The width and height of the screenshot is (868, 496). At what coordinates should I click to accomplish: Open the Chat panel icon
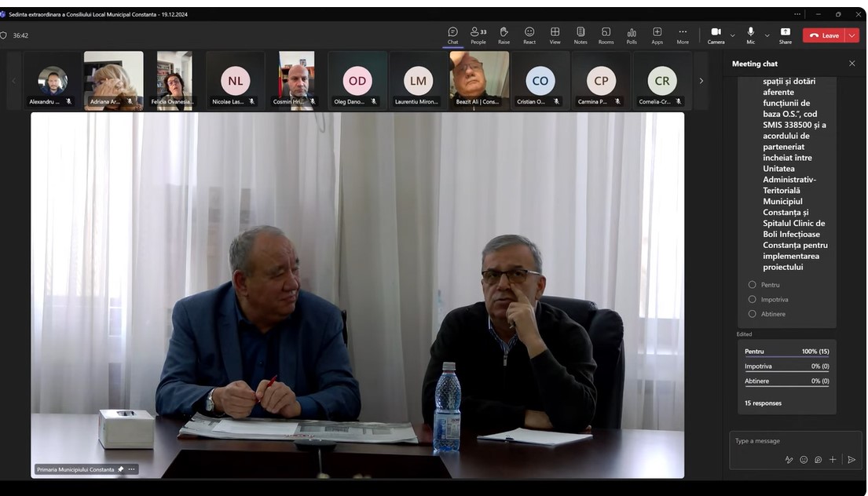(452, 35)
